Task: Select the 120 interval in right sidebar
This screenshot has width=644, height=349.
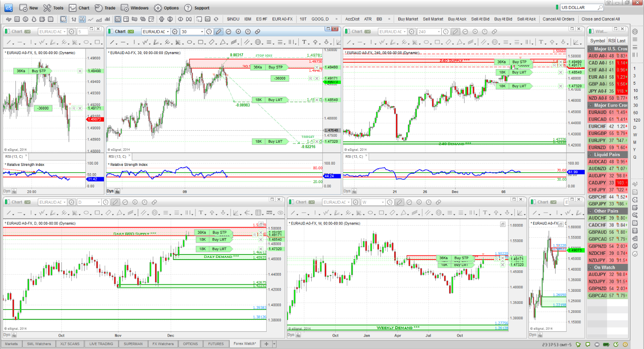Action: pos(636,120)
